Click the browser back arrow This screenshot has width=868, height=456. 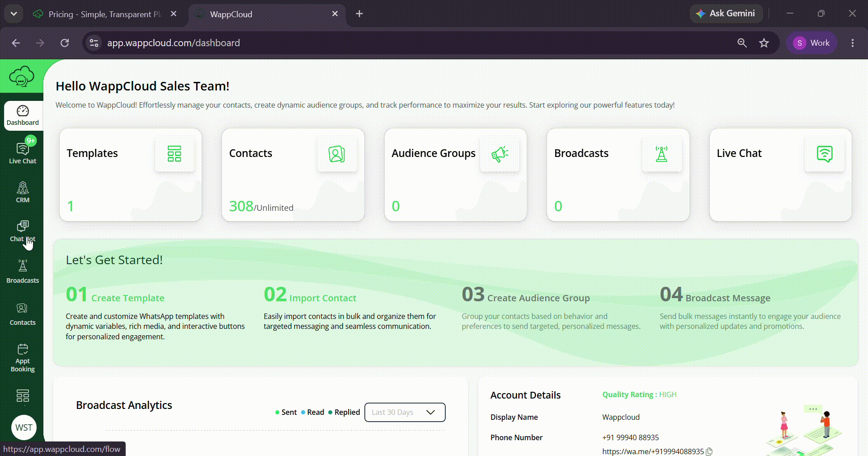(x=16, y=43)
